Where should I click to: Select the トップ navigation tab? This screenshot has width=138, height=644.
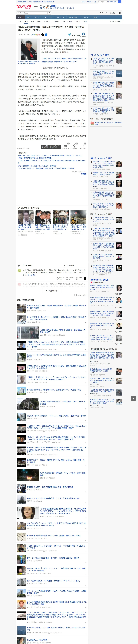click(x=20, y=17)
